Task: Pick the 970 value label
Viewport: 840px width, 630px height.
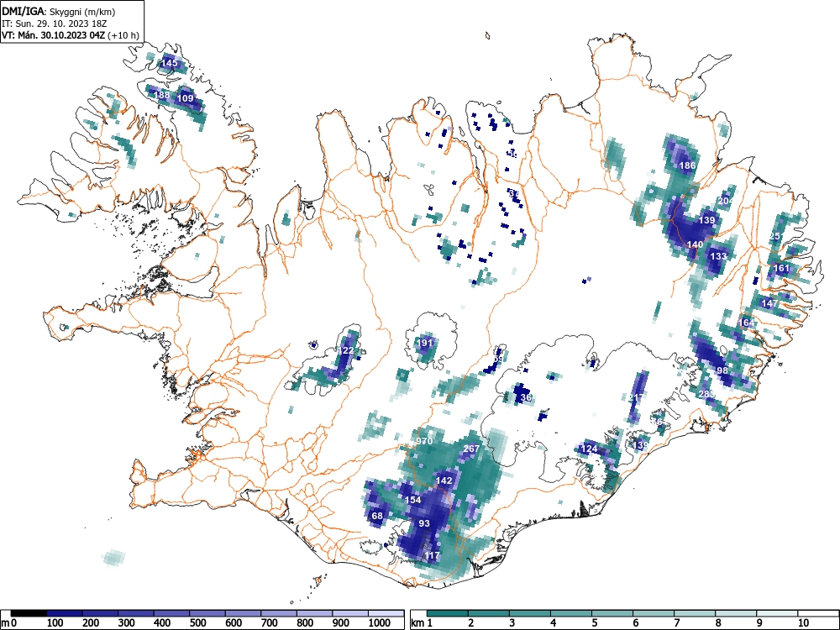Action: click(x=424, y=442)
